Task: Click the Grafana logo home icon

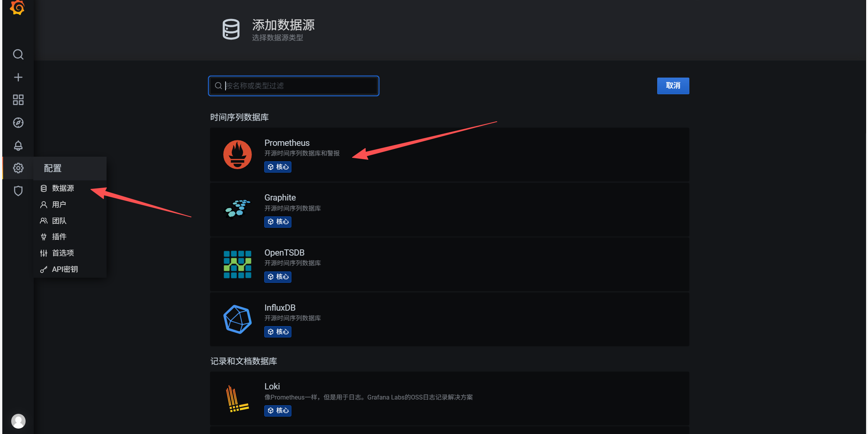Action: coord(18,8)
